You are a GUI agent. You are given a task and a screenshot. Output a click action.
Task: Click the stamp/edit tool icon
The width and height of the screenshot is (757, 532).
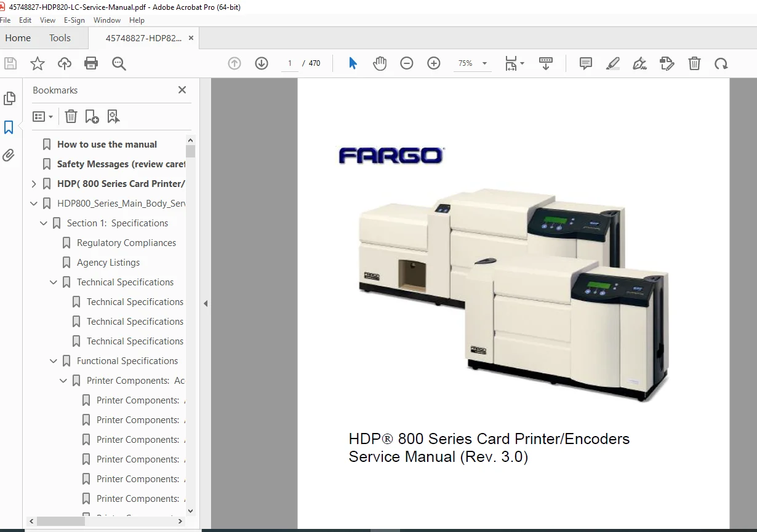[667, 63]
